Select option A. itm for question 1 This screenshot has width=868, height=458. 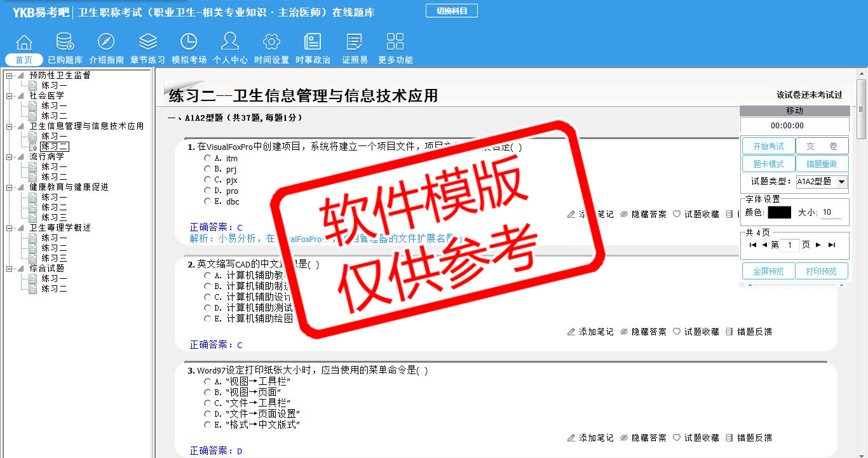208,158
